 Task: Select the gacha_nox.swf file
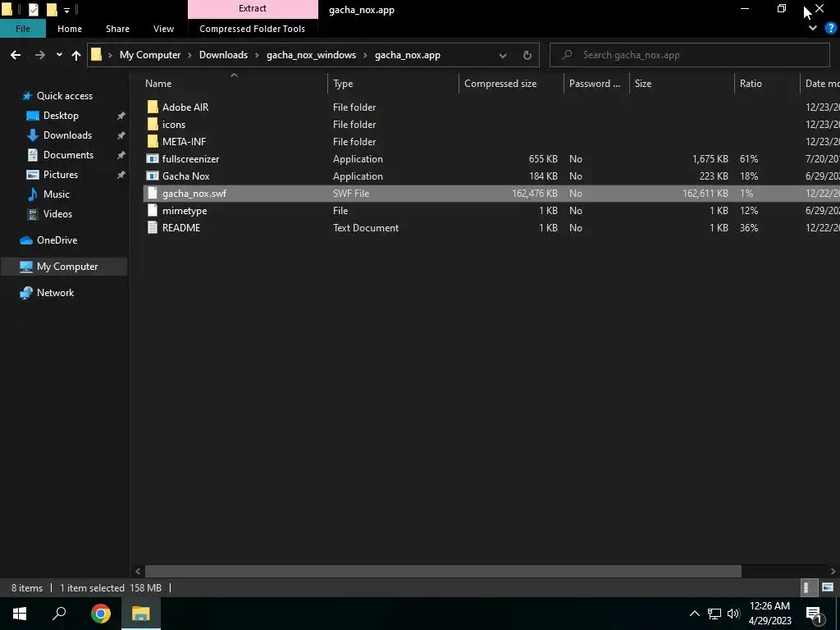[194, 194]
